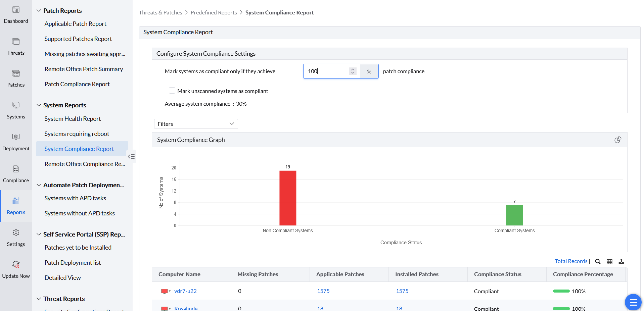The width and height of the screenshot is (644, 311).
Task: Open the Dashboard icon in sidebar
Action: [x=16, y=10]
